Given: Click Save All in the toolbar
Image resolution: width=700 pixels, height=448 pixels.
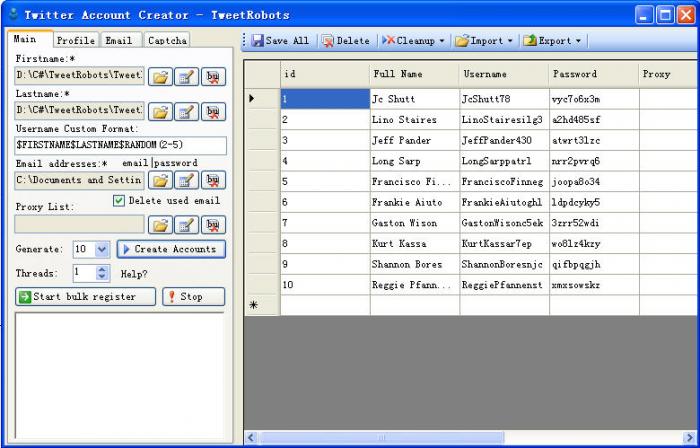Looking at the screenshot, I should tap(280, 41).
